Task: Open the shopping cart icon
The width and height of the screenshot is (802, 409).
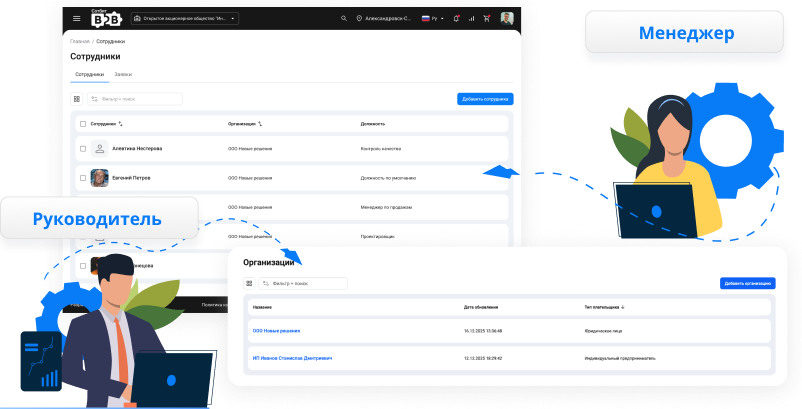Action: [x=487, y=18]
